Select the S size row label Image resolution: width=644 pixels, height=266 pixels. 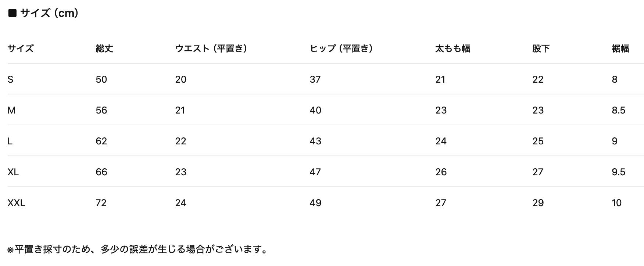(x=10, y=79)
